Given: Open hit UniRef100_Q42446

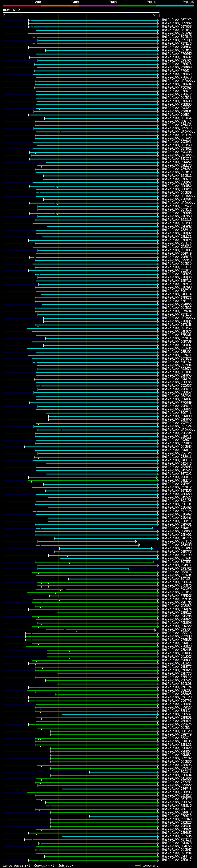Looking at the screenshot, I should click(x=176, y=464).
